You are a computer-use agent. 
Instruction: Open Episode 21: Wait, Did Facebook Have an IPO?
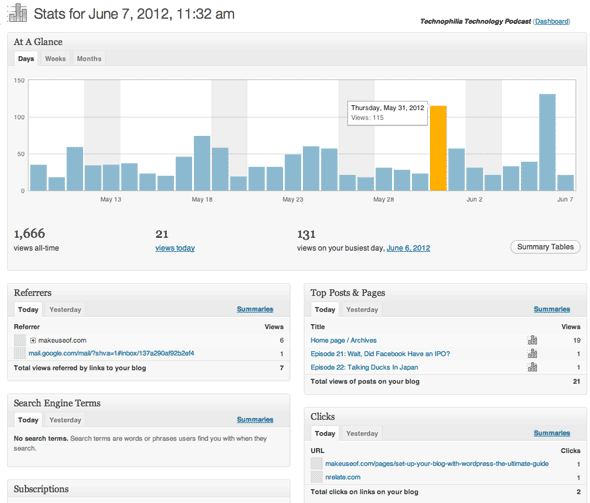pos(380,354)
